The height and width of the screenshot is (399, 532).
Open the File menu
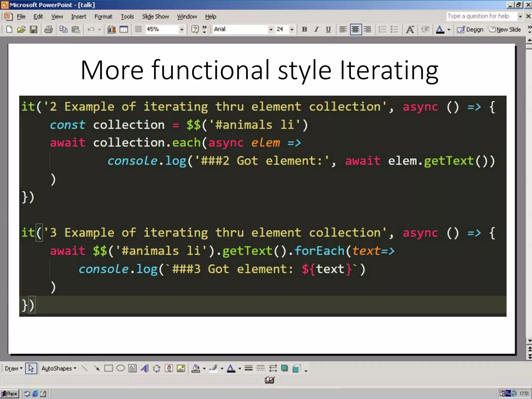tap(21, 17)
